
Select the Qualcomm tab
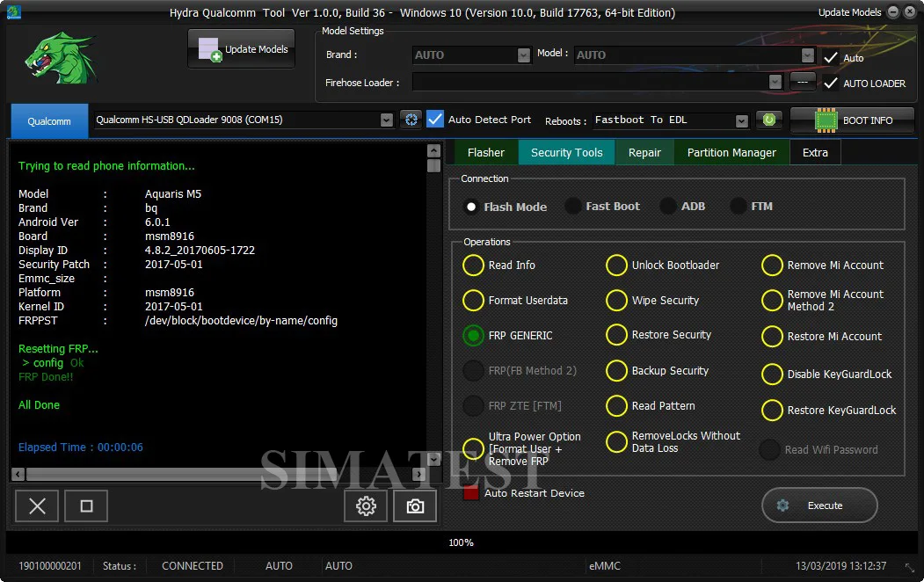click(x=49, y=121)
